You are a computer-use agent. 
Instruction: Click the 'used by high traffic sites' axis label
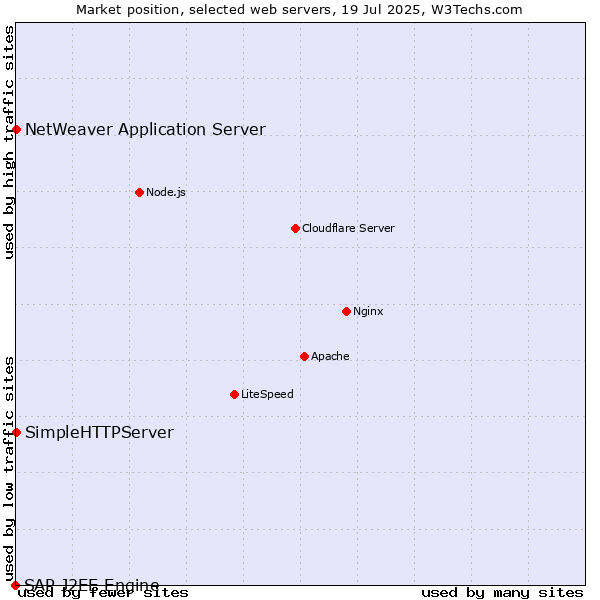pos(9,142)
